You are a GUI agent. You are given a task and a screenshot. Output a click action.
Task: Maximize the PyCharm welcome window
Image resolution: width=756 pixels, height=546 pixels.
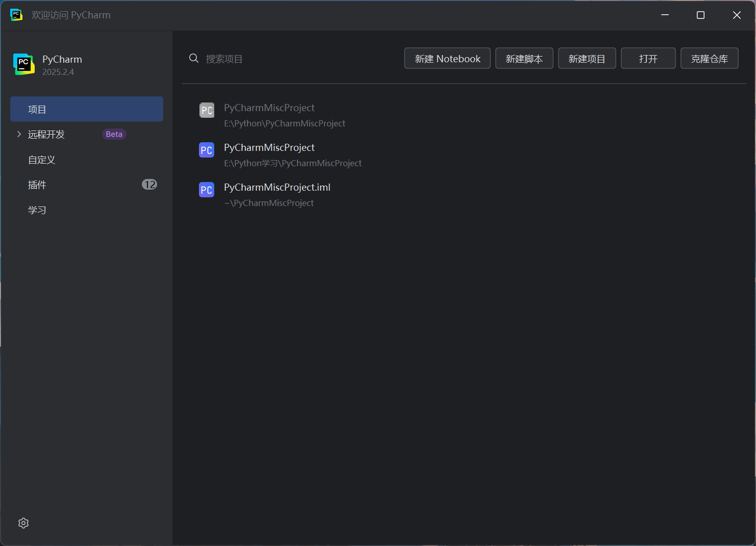[700, 15]
